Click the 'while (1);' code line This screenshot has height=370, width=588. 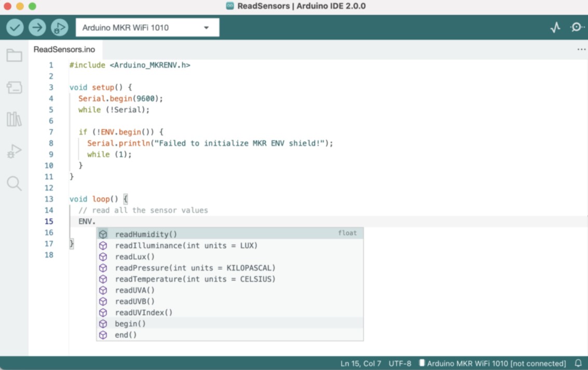click(x=109, y=154)
